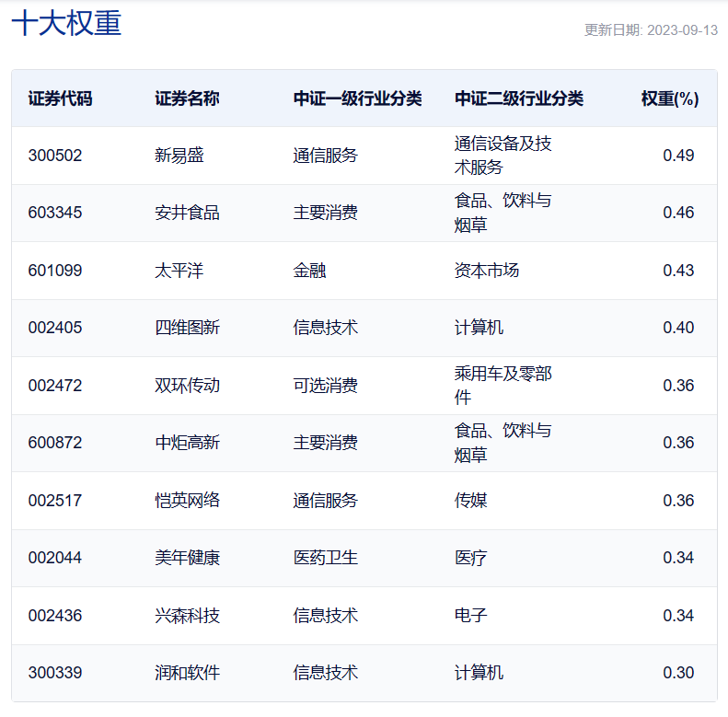Click the 传媒 cell
This screenshot has width=728, height=717.
[x=471, y=501]
